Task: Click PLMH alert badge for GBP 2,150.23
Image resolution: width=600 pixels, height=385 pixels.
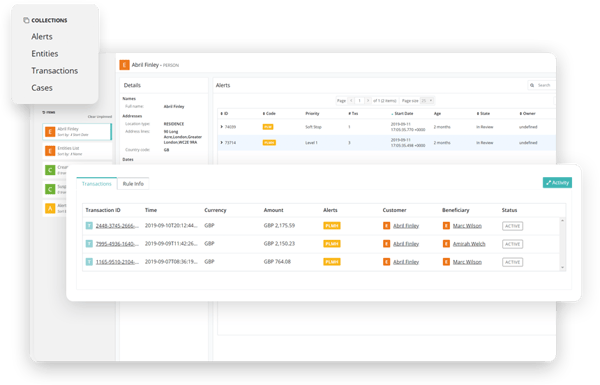Action: point(332,244)
